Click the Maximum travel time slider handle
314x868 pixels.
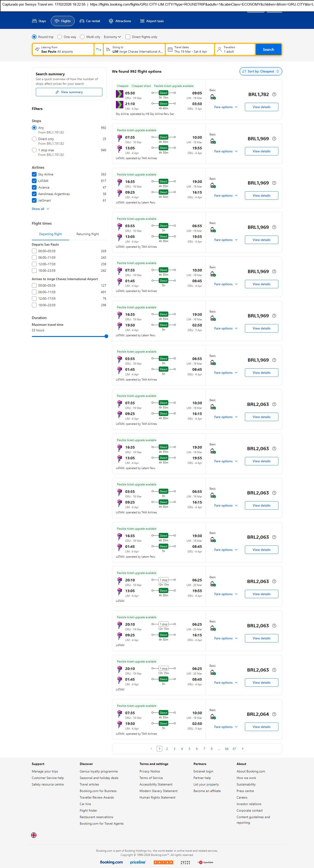click(x=106, y=336)
